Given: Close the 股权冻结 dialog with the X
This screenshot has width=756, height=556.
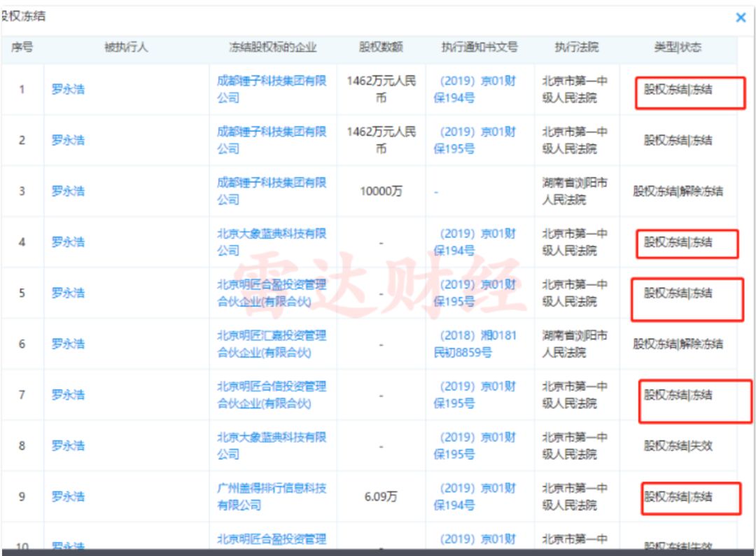Looking at the screenshot, I should click(x=741, y=18).
